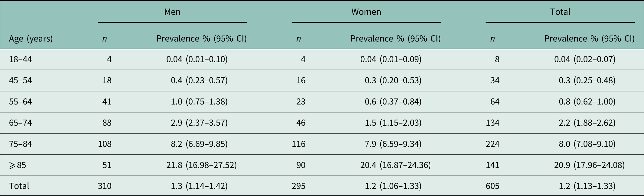Select the 65–74 age row label
This screenshot has width=644, height=196.
21,123
